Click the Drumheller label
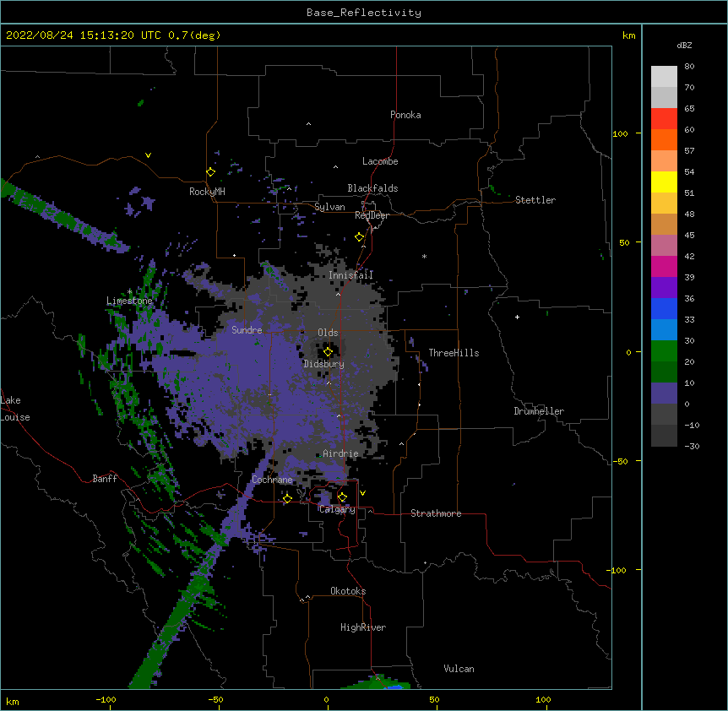The image size is (728, 711). tap(539, 411)
